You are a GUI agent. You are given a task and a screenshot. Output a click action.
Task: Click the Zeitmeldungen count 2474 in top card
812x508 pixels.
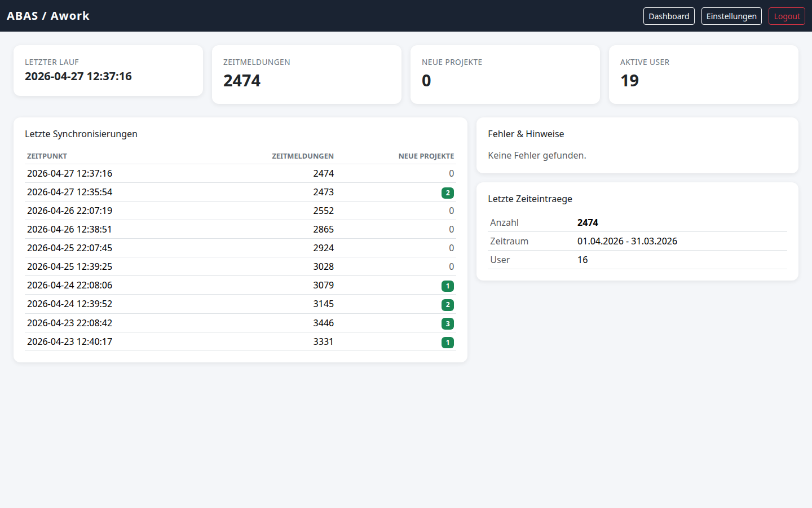pos(242,81)
